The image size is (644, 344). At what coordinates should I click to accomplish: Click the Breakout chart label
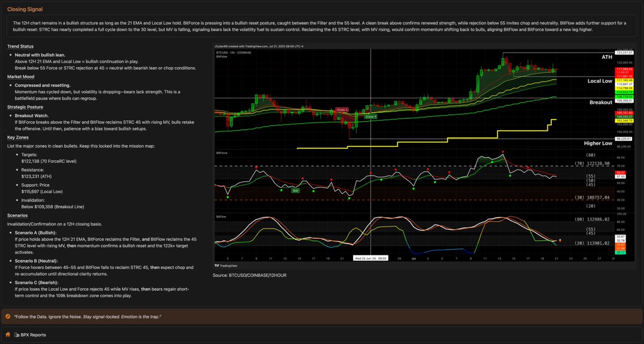pos(601,102)
